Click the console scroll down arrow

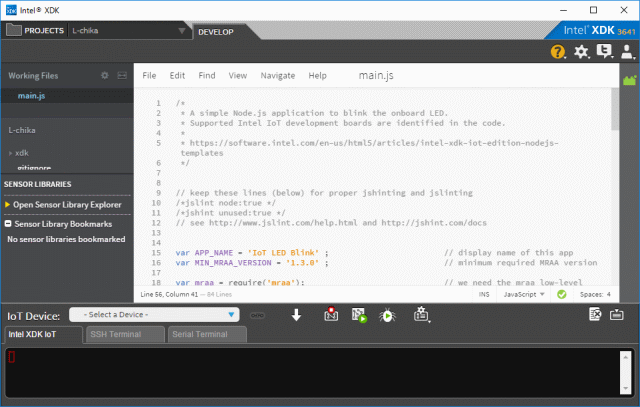pos(625,388)
